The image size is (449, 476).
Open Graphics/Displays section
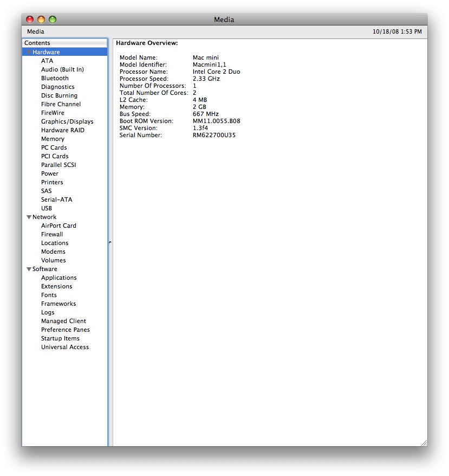point(67,121)
